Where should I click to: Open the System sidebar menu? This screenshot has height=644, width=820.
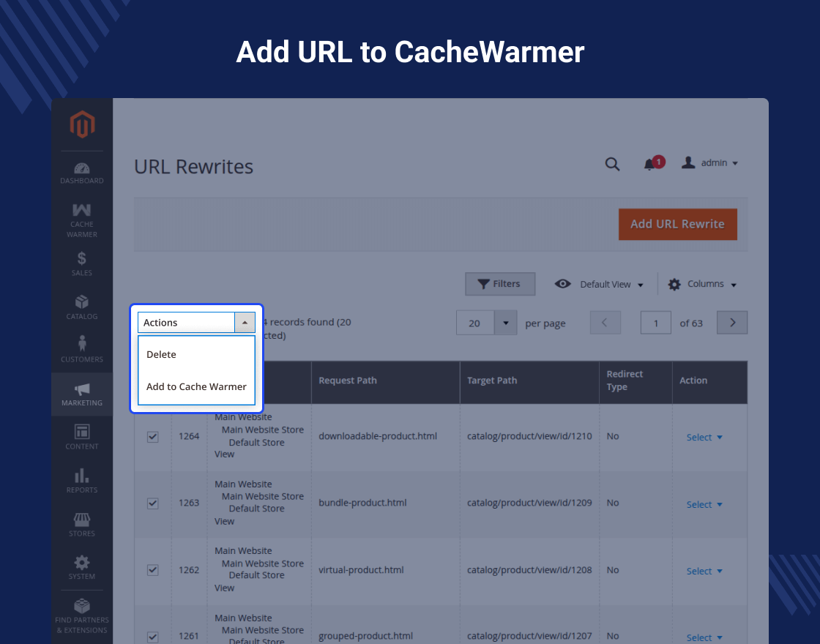(82, 567)
